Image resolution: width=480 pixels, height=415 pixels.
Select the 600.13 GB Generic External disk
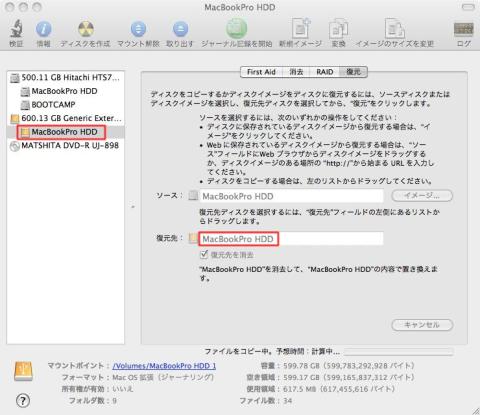coord(66,118)
